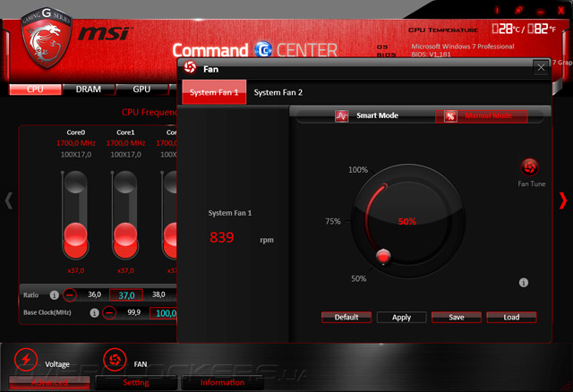
Task: Click the 50% mark below dial
Action: (x=358, y=278)
